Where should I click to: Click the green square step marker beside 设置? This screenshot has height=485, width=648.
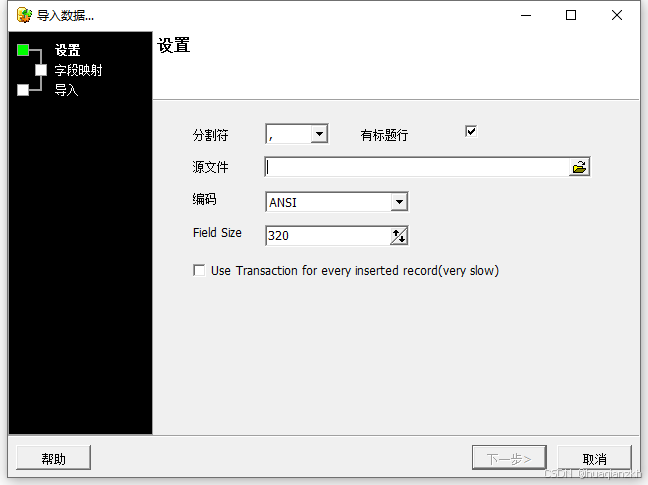coord(23,50)
